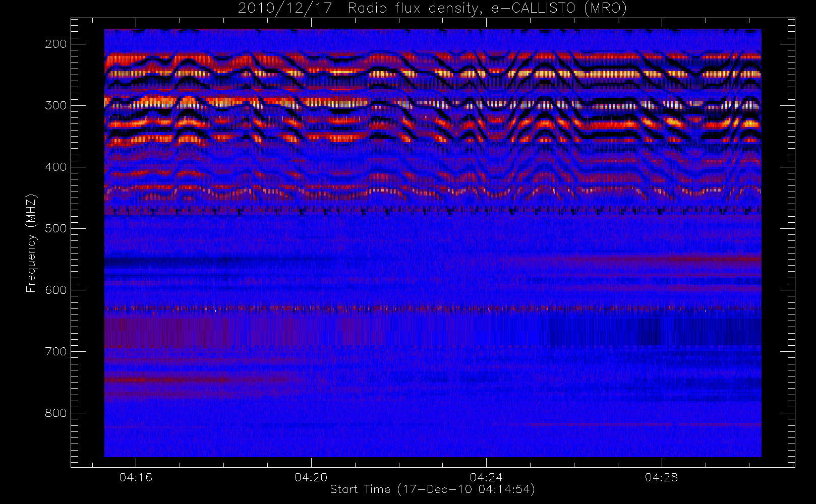
Task: Click the 200 frequency axis label
Action: tap(55, 44)
